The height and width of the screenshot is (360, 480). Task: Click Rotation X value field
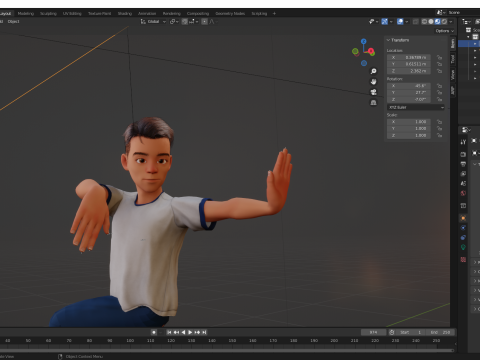[x=409, y=86]
